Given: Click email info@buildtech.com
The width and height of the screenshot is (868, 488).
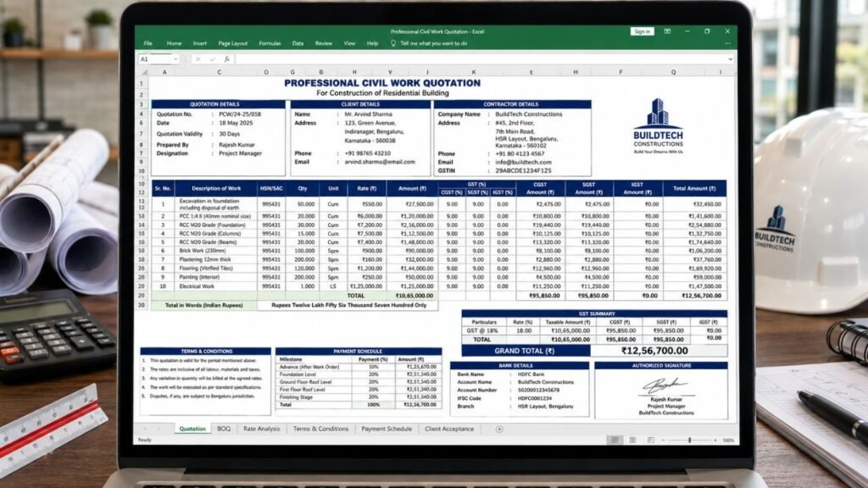Looking at the screenshot, I should point(523,162).
